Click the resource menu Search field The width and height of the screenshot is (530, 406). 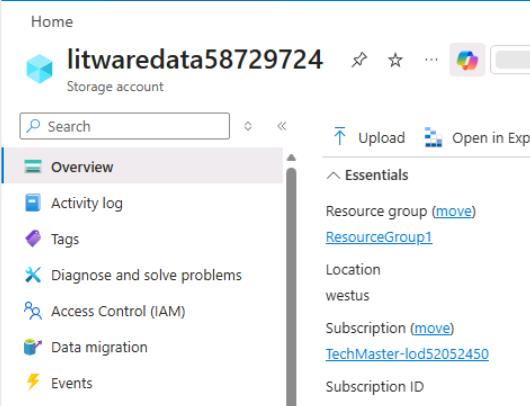[125, 126]
